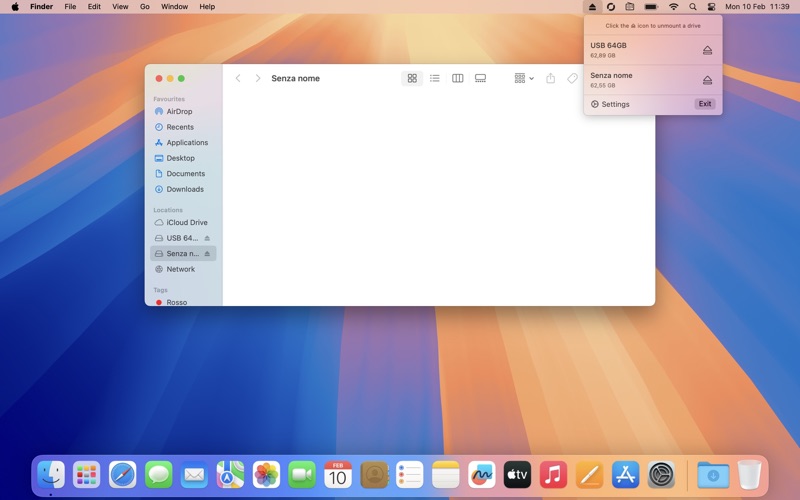Switch Finder to list view
800x500 pixels.
tap(435, 78)
